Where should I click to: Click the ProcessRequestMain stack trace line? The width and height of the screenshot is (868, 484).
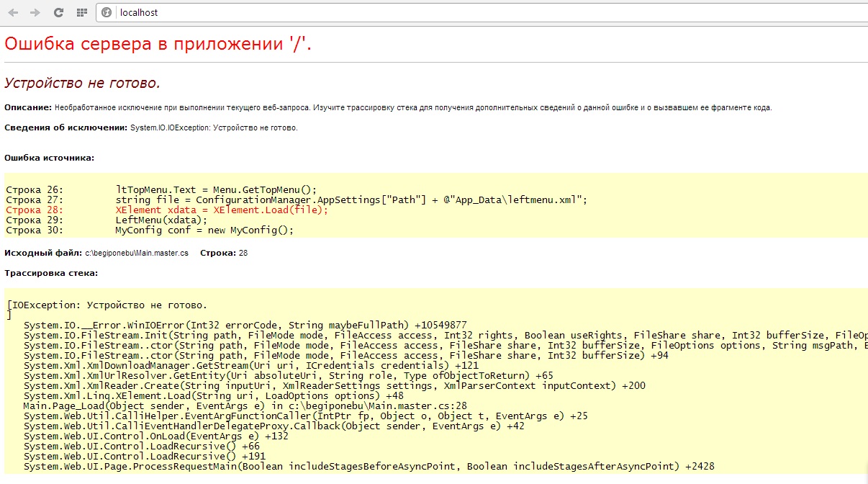[x=369, y=467]
